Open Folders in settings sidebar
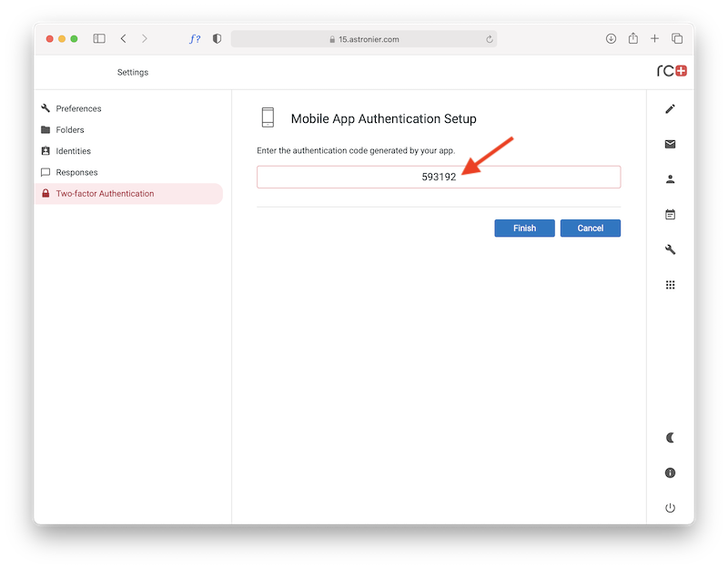The image size is (728, 569). coord(129,129)
